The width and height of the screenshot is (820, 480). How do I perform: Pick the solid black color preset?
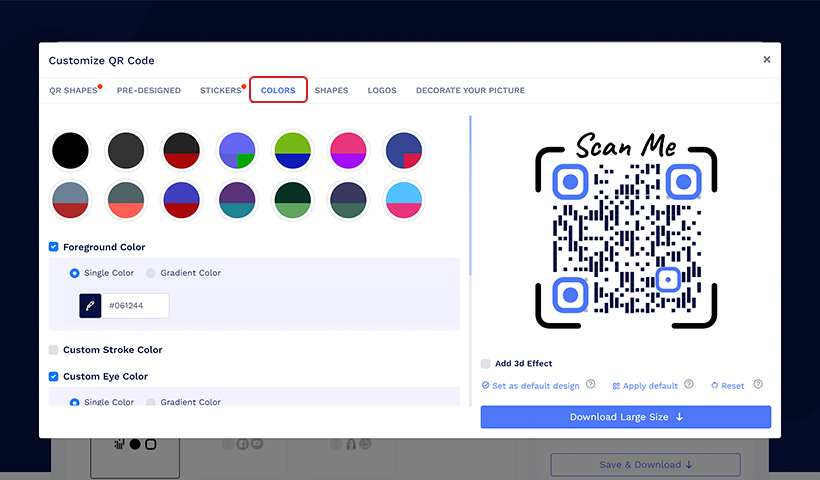[70, 151]
